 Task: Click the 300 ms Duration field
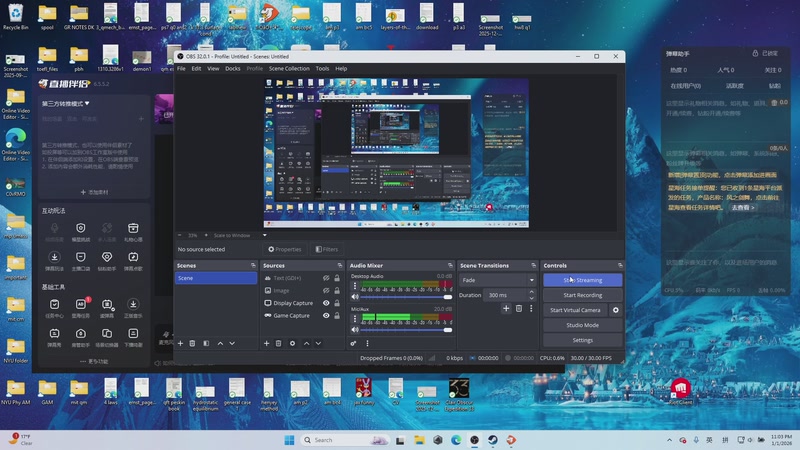[x=506, y=295]
